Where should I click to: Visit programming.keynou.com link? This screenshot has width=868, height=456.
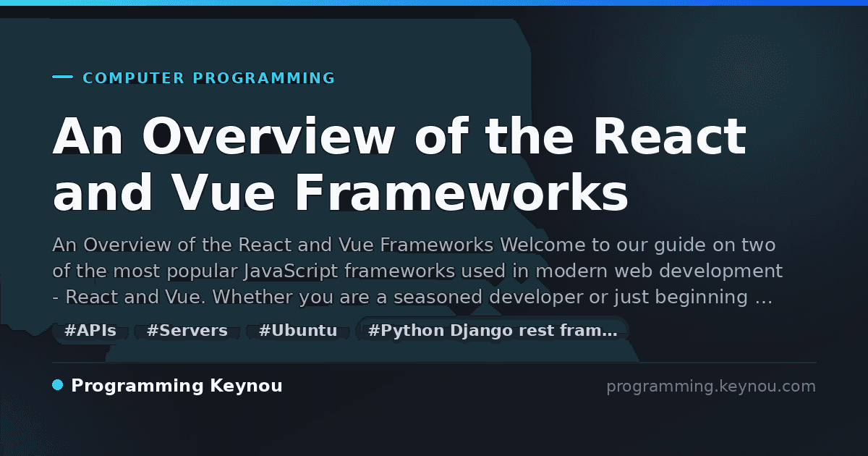pos(711,387)
